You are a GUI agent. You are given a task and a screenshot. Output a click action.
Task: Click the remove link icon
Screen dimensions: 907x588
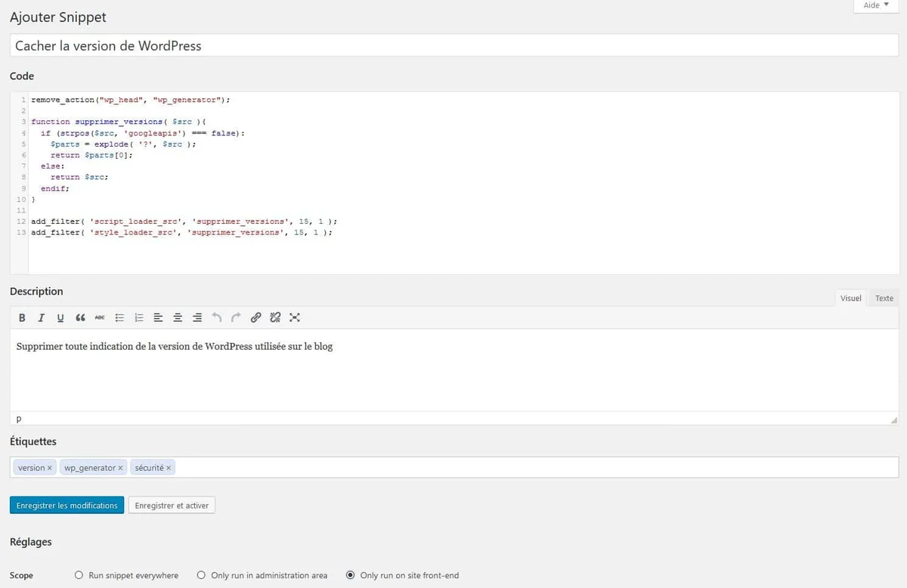[x=275, y=317]
